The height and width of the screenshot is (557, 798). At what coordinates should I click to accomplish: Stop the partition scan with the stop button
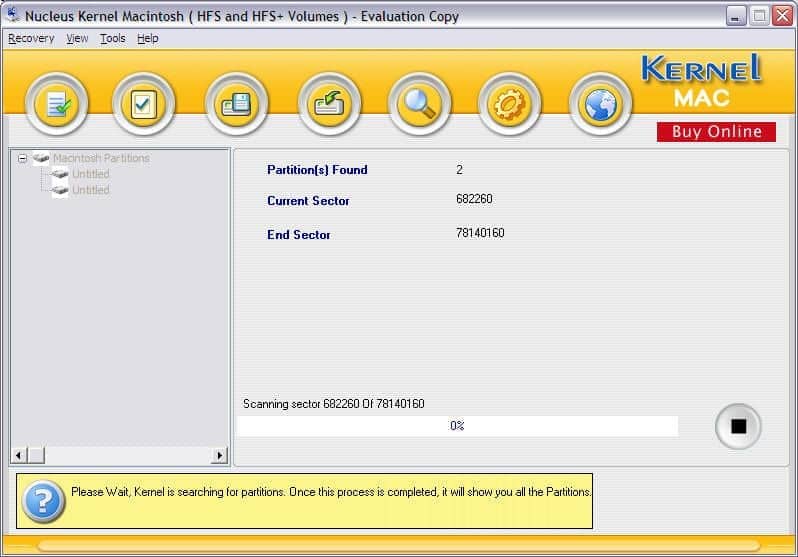point(738,426)
